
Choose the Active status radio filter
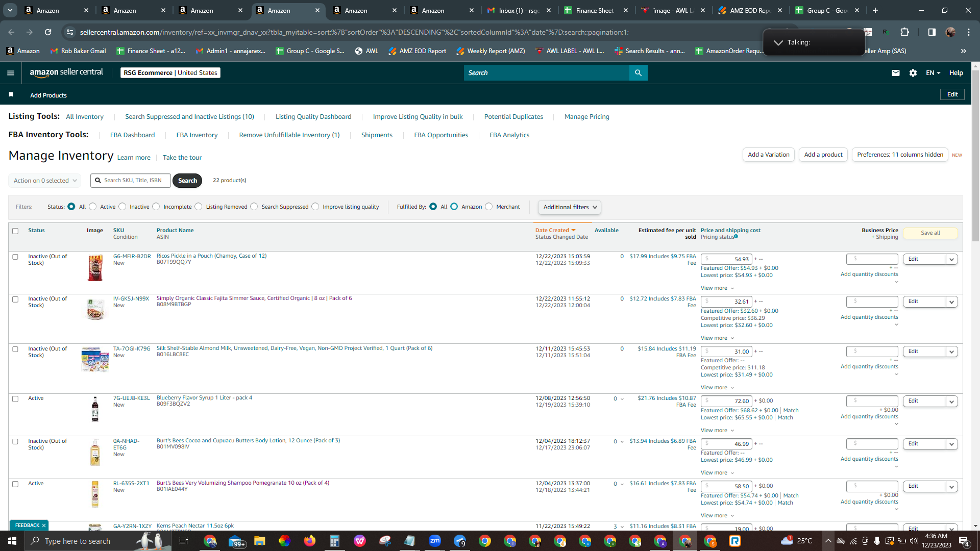pos(93,207)
